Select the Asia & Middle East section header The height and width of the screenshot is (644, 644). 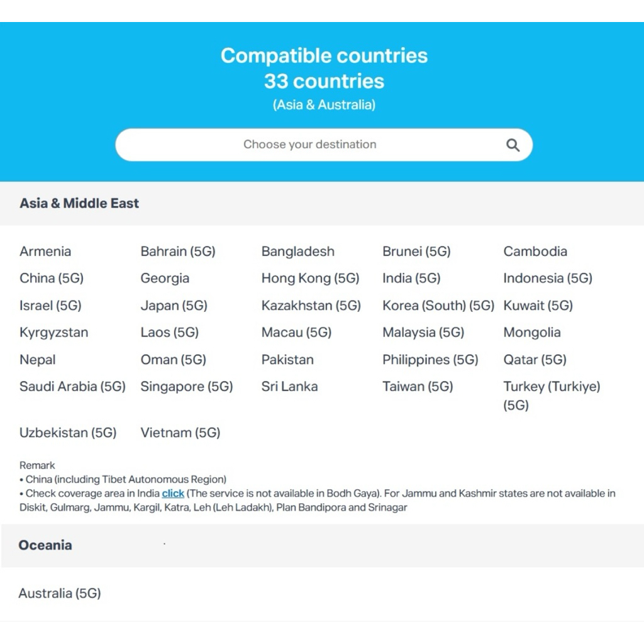[x=79, y=203]
